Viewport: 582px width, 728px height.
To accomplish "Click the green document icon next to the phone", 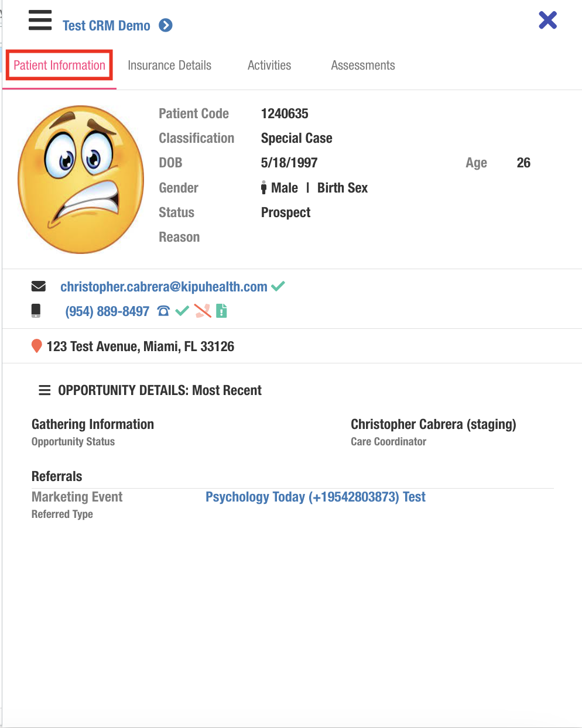I will tap(221, 311).
